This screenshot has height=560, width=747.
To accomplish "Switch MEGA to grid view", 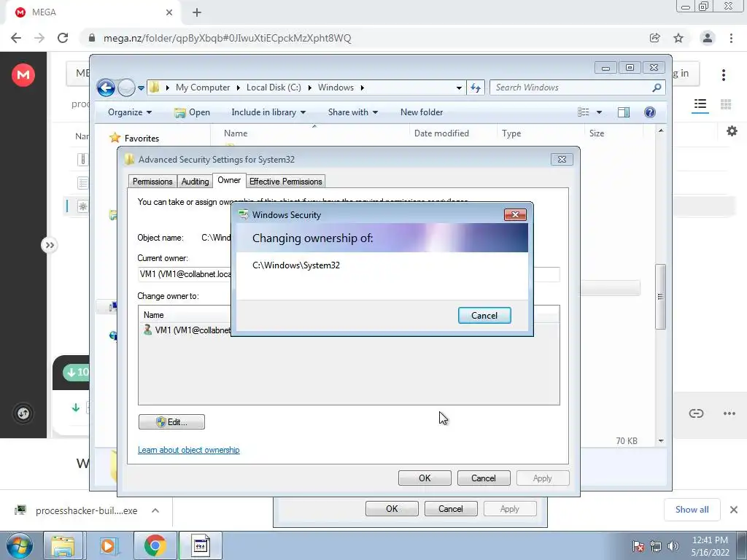I will tap(726, 104).
